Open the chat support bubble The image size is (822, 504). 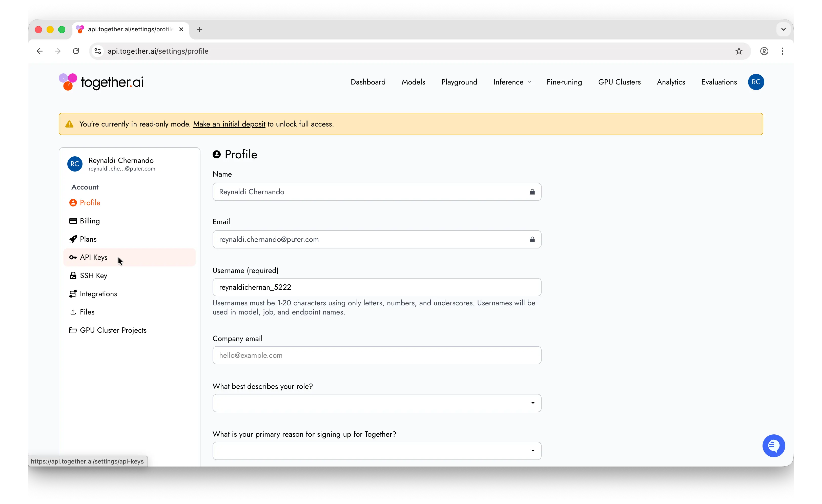click(x=774, y=446)
